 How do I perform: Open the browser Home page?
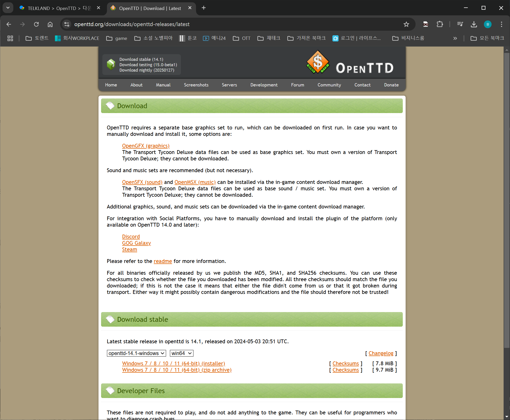click(50, 24)
